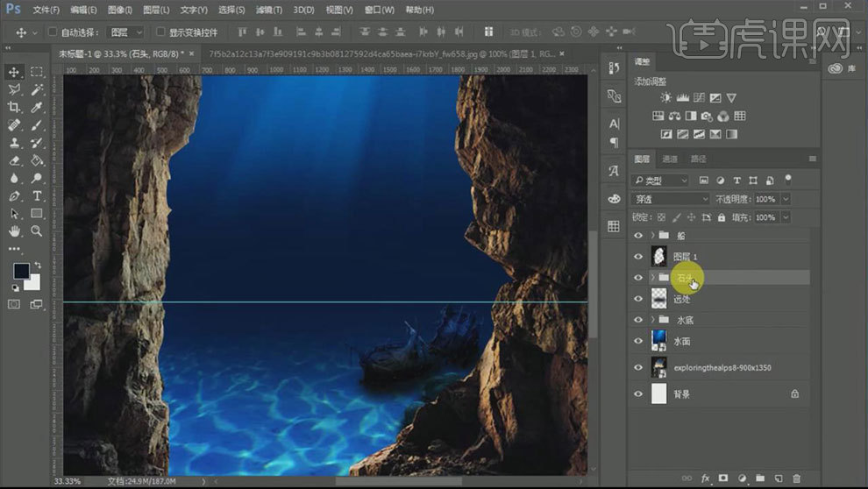Choose the Eyedropper tool
The width and height of the screenshot is (868, 489).
37,107
